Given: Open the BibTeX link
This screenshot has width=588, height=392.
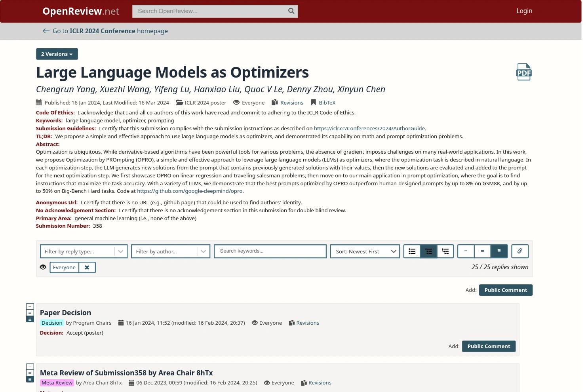Looking at the screenshot, I should (327, 103).
